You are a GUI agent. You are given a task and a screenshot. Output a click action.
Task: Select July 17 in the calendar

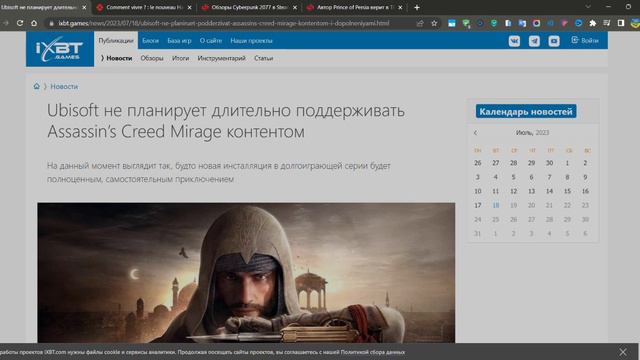[x=478, y=205]
